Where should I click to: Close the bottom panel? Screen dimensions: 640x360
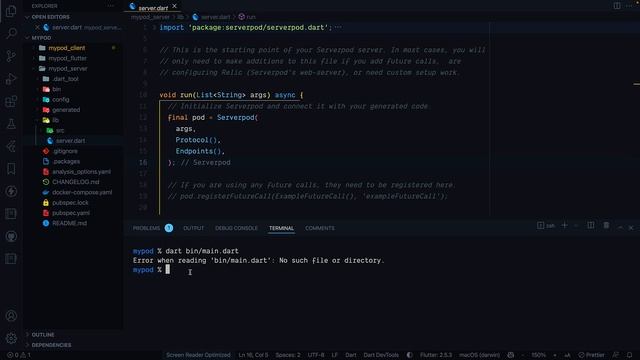[x=631, y=227]
